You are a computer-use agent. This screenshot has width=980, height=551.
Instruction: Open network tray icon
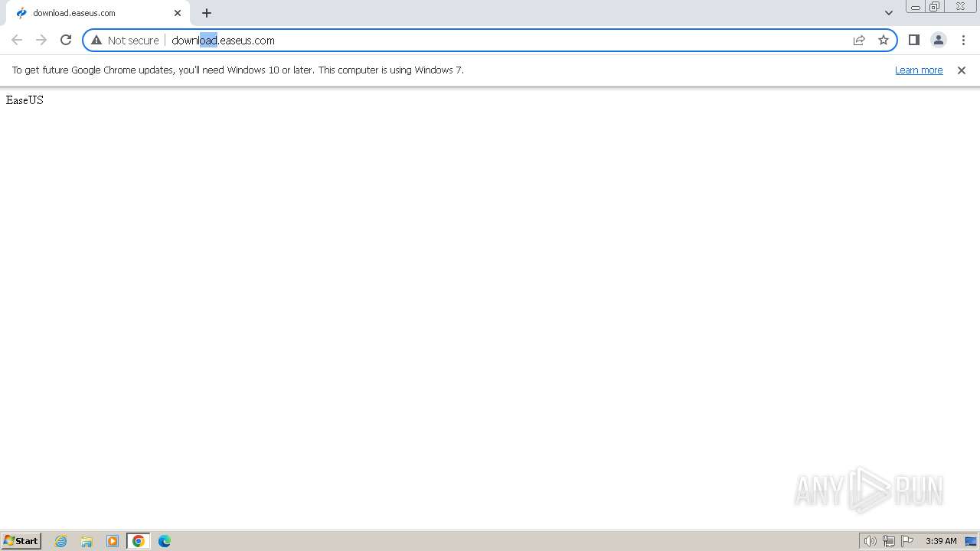[889, 541]
